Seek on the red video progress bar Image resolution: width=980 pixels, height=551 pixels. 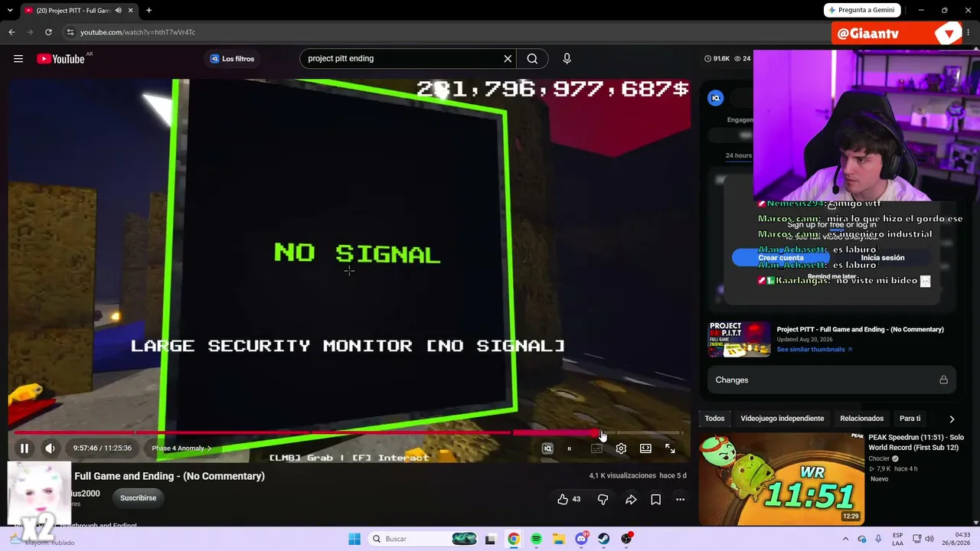348,433
